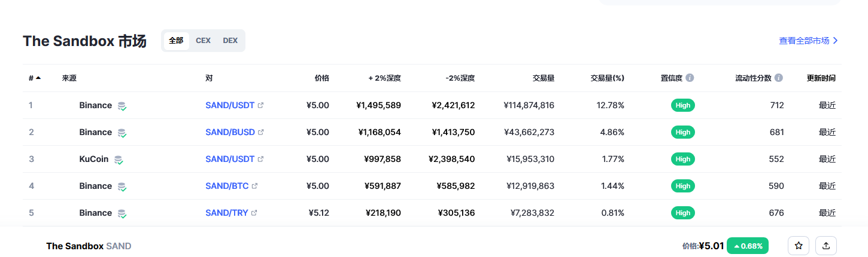Click High badge in row 1
Screen dimensions: 868x257
(682, 105)
